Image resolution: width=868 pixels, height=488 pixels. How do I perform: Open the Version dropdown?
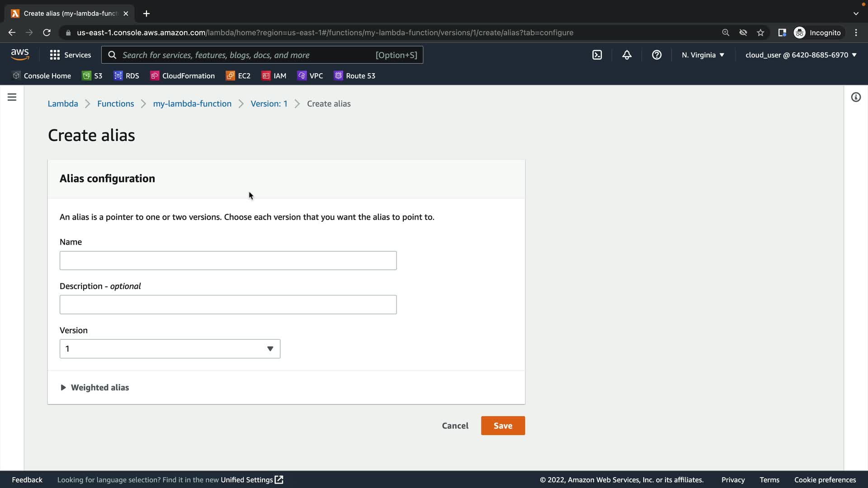(x=170, y=348)
